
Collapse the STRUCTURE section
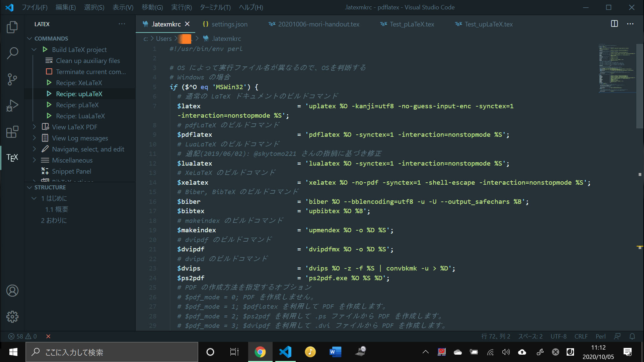[29, 187]
